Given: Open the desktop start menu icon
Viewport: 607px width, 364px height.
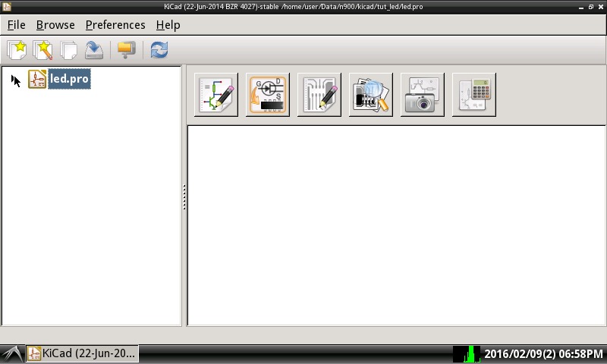Looking at the screenshot, I should [x=12, y=354].
